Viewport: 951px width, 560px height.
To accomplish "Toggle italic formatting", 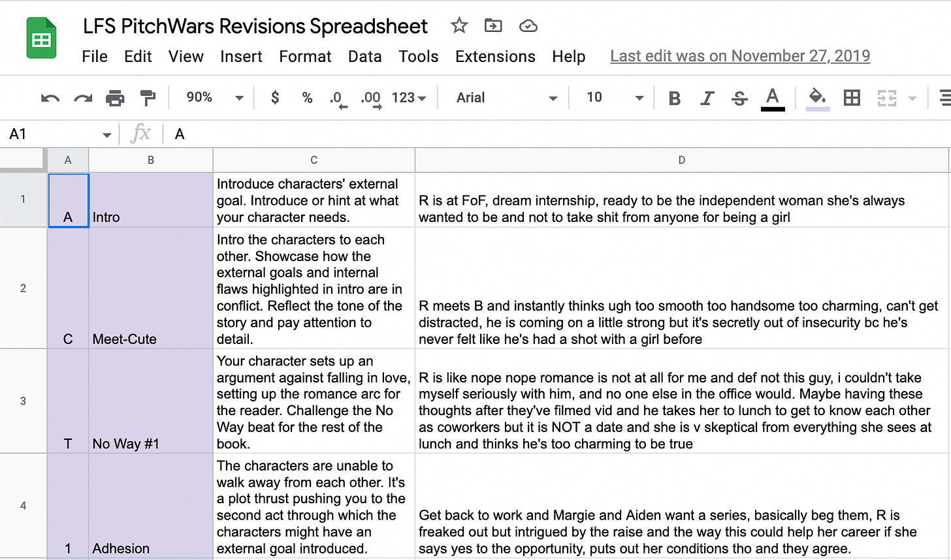I will [707, 98].
